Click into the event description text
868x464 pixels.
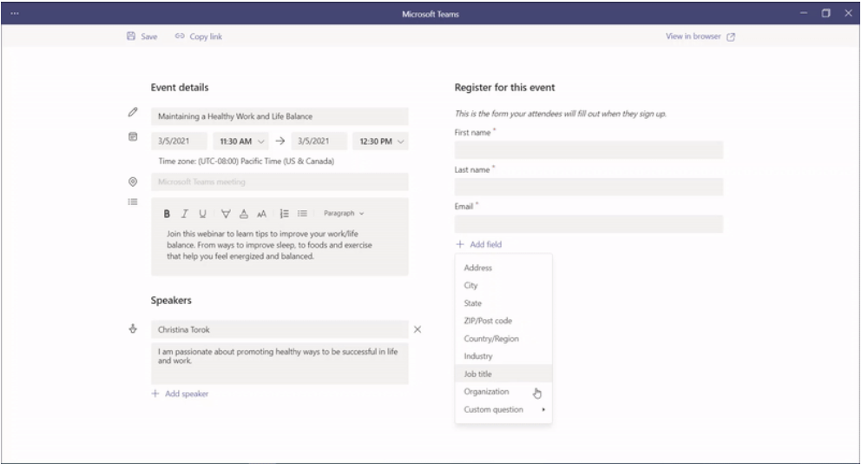[x=270, y=245]
